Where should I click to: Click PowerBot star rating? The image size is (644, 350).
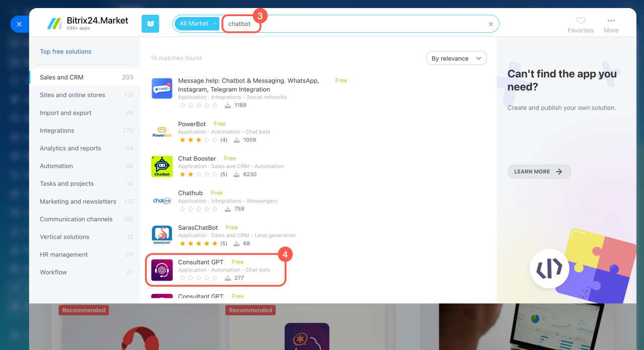[x=199, y=140]
